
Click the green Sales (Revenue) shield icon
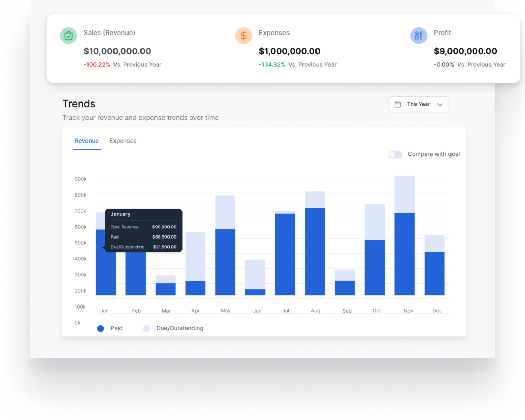click(68, 36)
